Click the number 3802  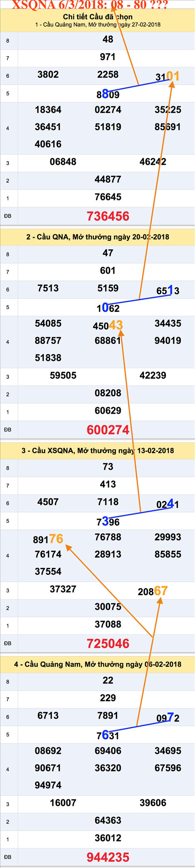(x=48, y=74)
